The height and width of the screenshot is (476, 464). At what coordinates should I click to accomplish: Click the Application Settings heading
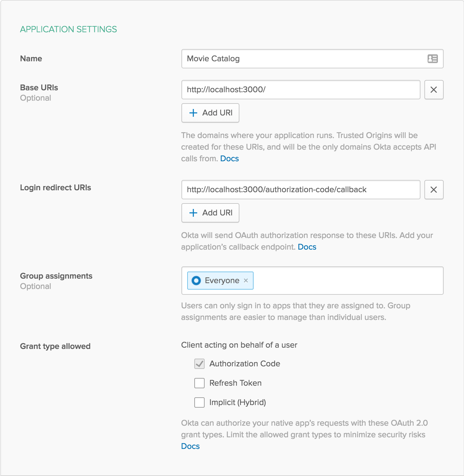point(68,29)
